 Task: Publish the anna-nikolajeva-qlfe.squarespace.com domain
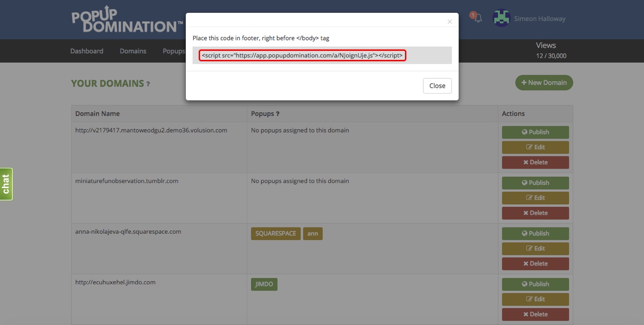[535, 234]
